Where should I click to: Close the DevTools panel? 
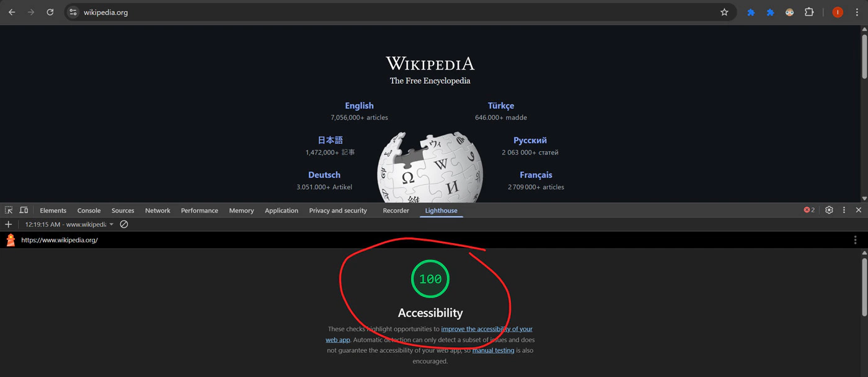click(859, 210)
